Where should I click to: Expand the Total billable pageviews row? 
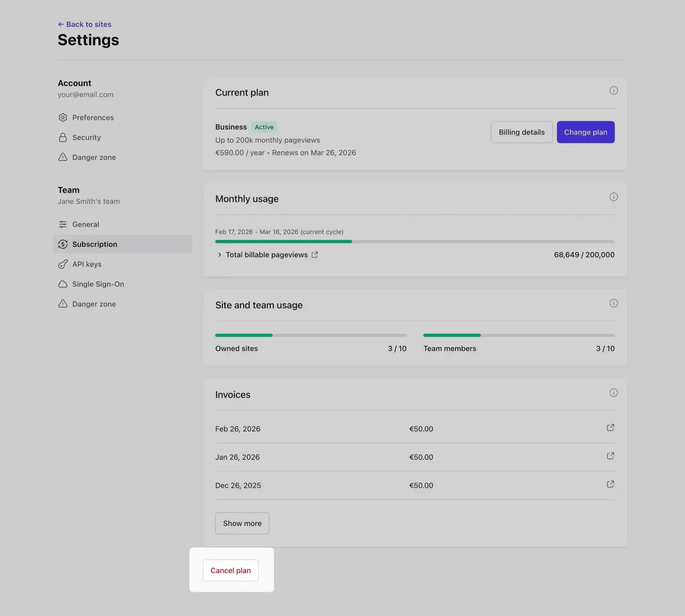tap(220, 255)
